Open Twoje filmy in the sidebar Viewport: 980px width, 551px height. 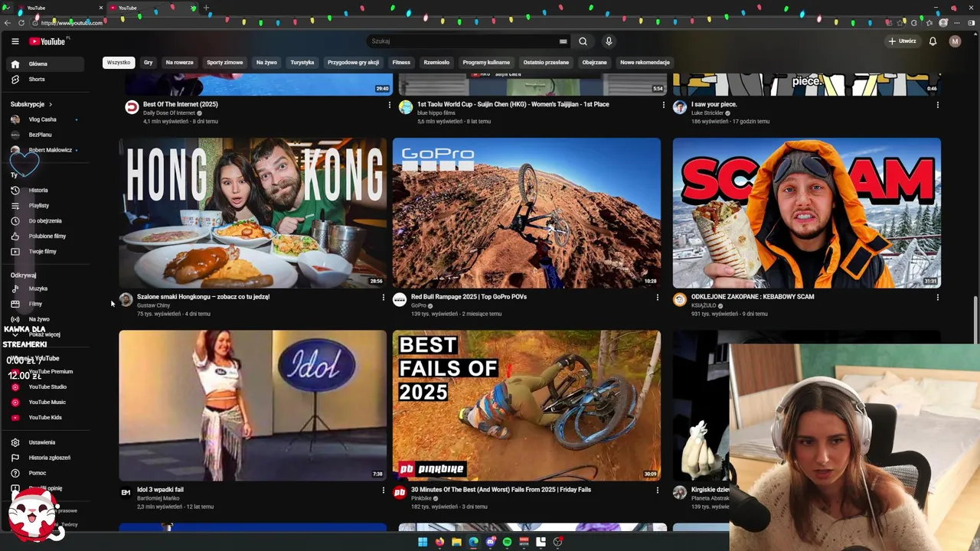click(x=45, y=251)
